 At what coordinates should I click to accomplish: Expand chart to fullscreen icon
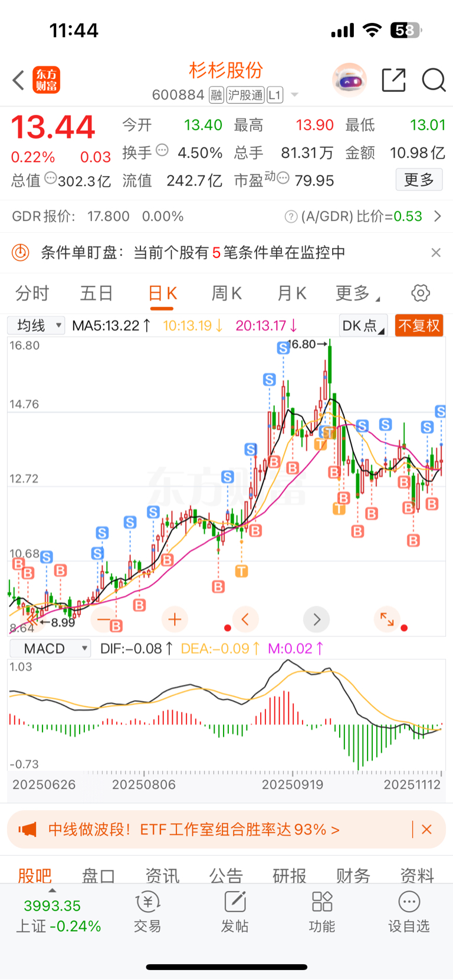click(x=387, y=619)
